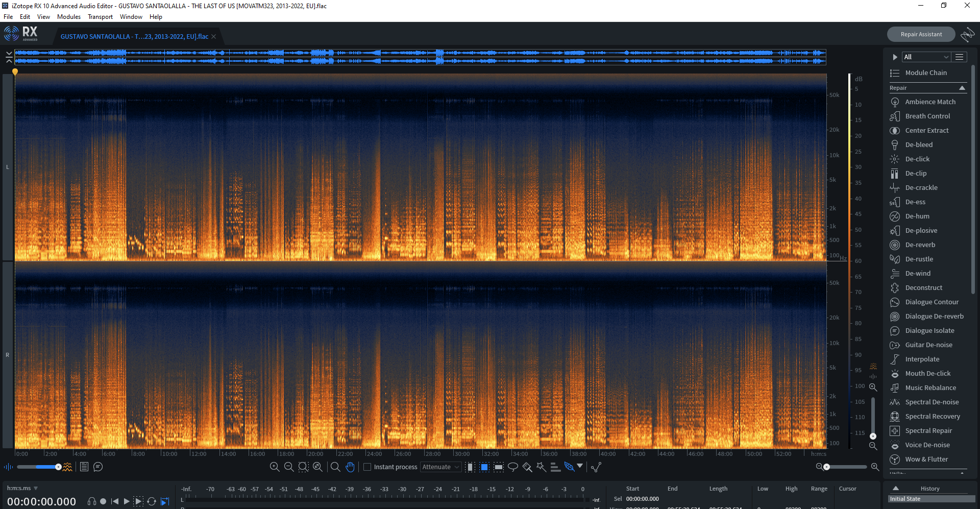This screenshot has width=980, height=509.
Task: Toggle monitoring with the headphones icon
Action: pyautogui.click(x=92, y=501)
